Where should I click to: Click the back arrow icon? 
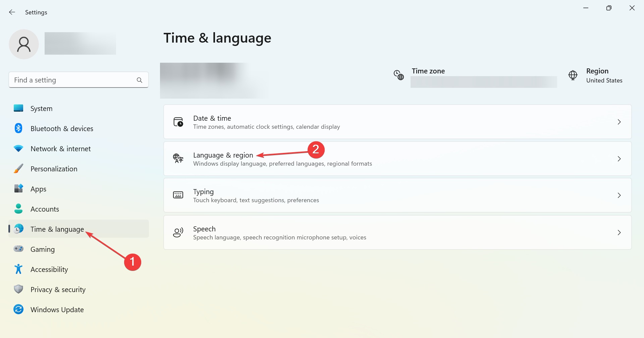click(x=12, y=12)
